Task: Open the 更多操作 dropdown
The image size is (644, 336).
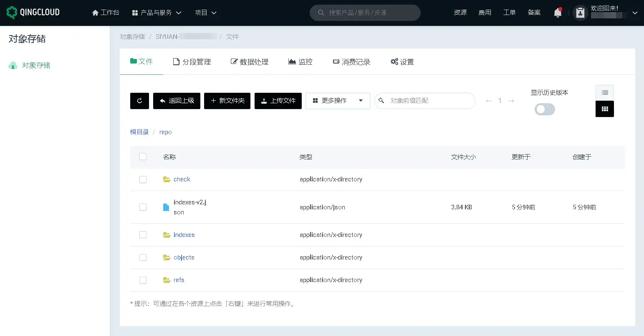Action: click(x=337, y=101)
